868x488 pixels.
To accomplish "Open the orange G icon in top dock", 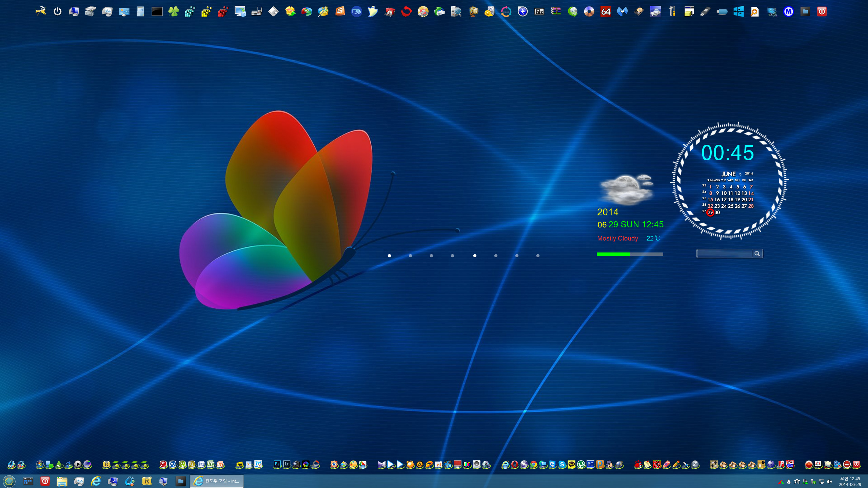I will [340, 12].
